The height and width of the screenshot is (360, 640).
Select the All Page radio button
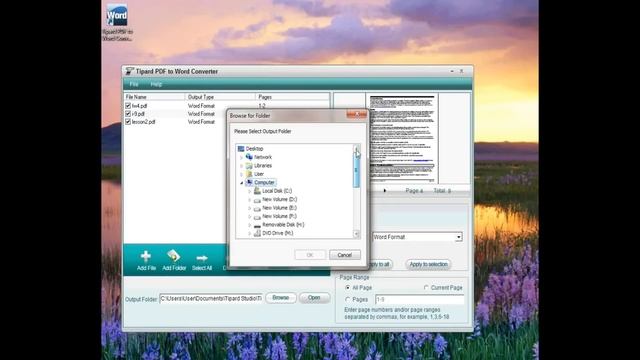click(x=348, y=288)
